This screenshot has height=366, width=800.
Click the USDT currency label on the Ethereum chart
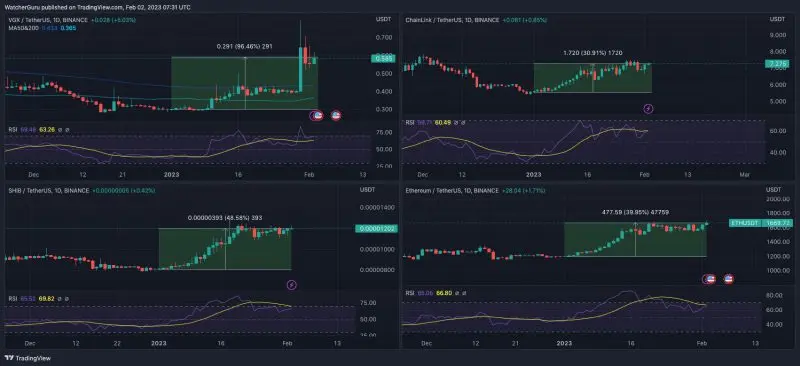(x=773, y=189)
